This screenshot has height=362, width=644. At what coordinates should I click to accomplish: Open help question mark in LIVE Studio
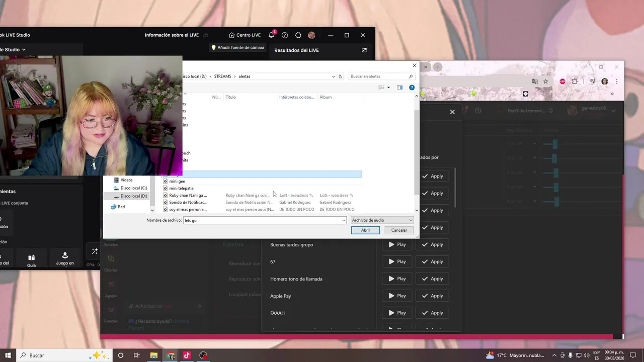point(285,35)
